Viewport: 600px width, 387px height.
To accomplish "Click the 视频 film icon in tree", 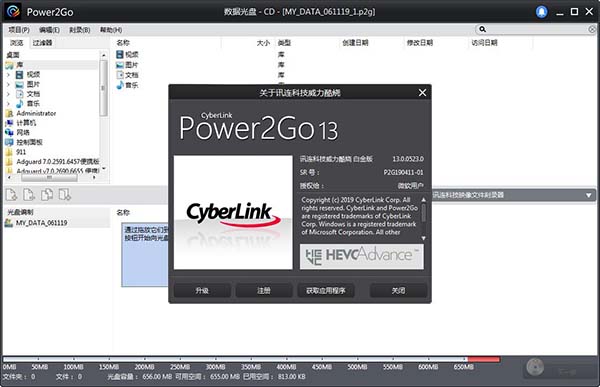I will click(x=20, y=75).
